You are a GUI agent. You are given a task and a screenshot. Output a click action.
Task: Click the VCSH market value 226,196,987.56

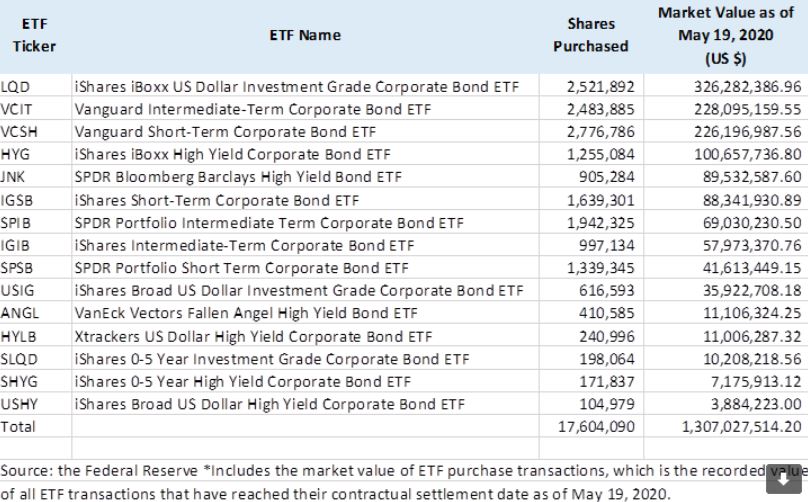(747, 131)
